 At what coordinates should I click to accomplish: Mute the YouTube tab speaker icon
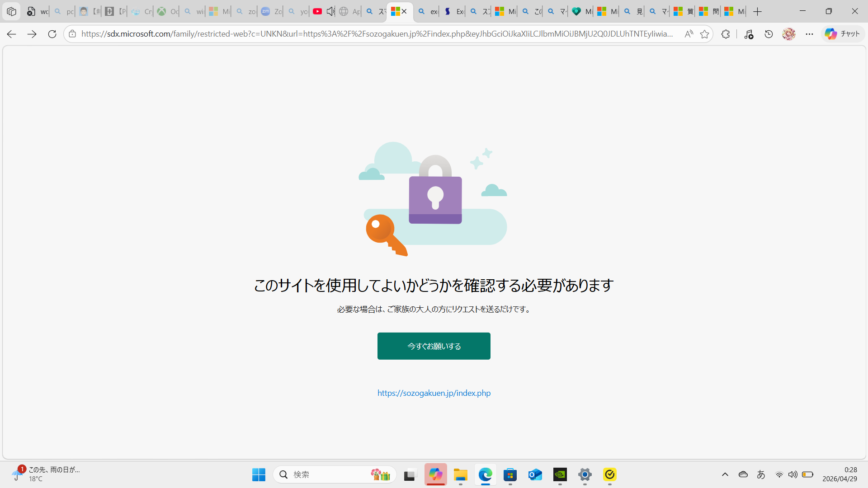[x=330, y=12]
